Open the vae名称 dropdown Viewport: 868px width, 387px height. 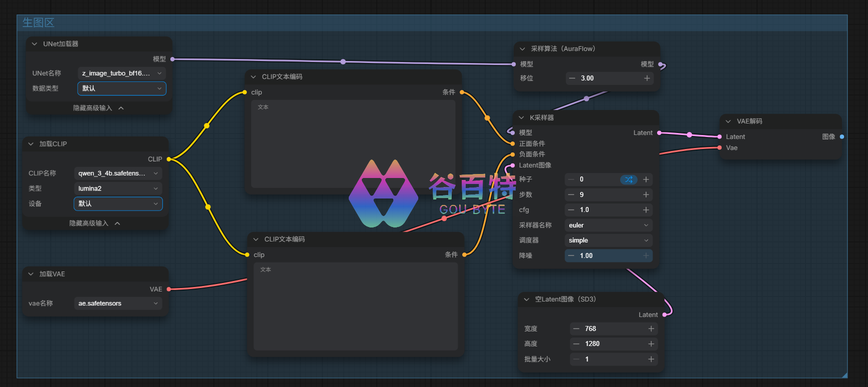point(118,303)
